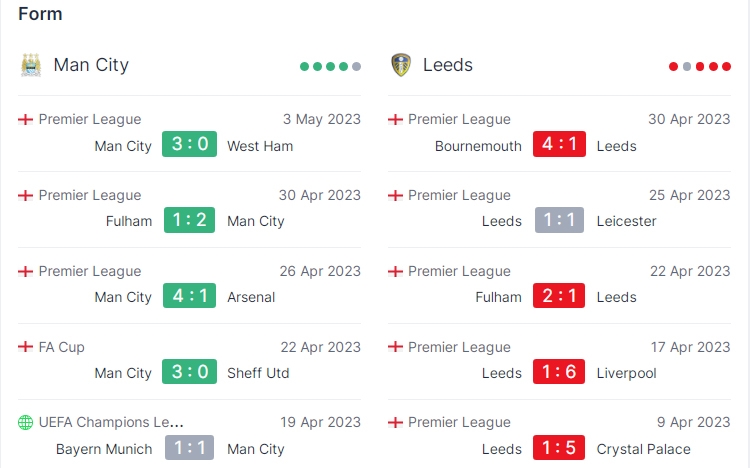Open the 4:1 Bournemouth vs Leeds score
The height and width of the screenshot is (468, 750).
click(x=559, y=144)
